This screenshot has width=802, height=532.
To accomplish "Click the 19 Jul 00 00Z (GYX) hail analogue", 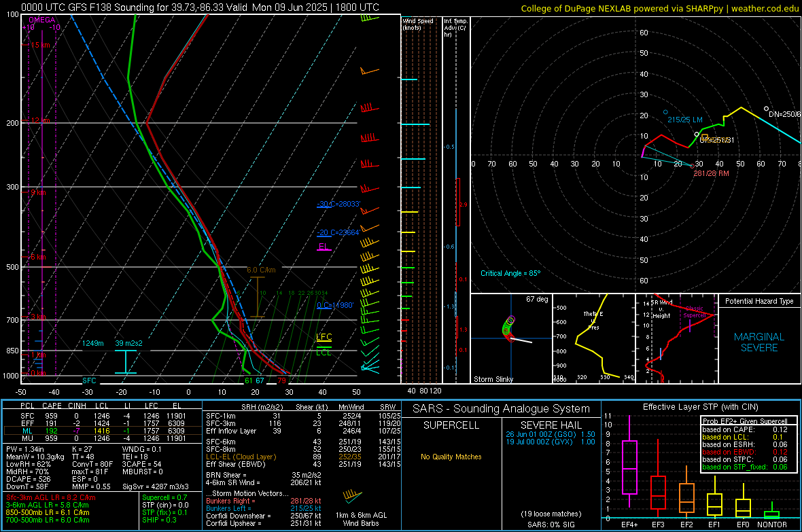I will (x=551, y=442).
